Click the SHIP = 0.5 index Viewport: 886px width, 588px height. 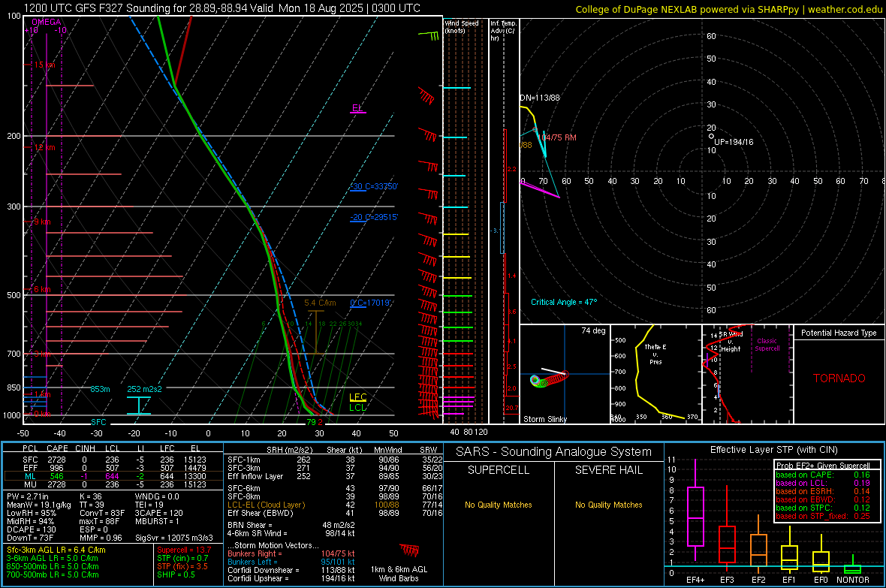(x=176, y=575)
